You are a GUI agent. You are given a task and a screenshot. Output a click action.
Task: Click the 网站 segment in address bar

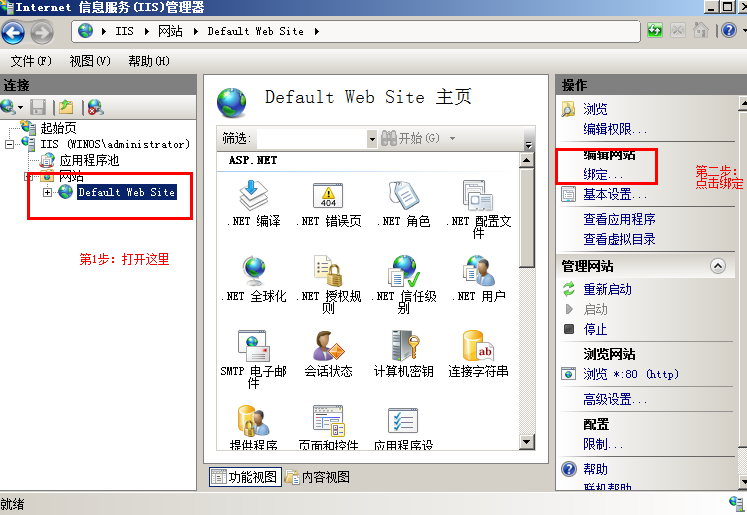(170, 31)
